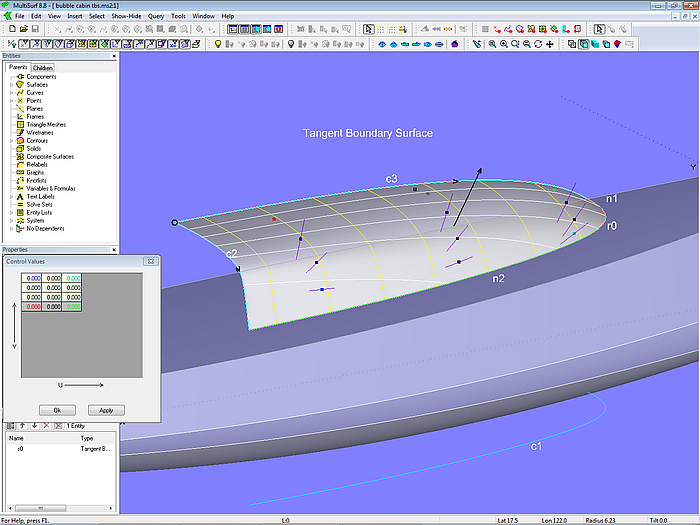Click the Pan view cross-arrows icon
Viewport: 700px width, 525px height.
[x=550, y=44]
